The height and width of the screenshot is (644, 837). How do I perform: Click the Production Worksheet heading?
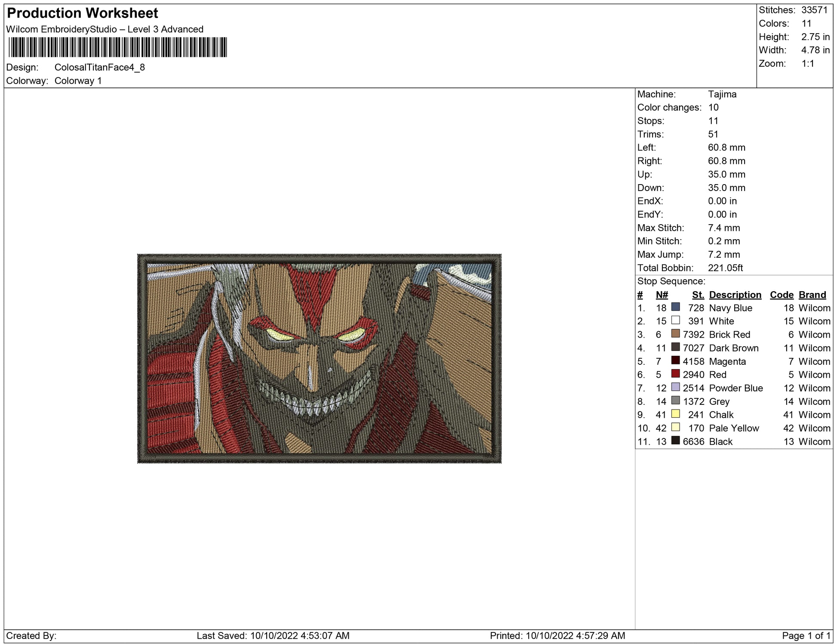pyautogui.click(x=83, y=13)
